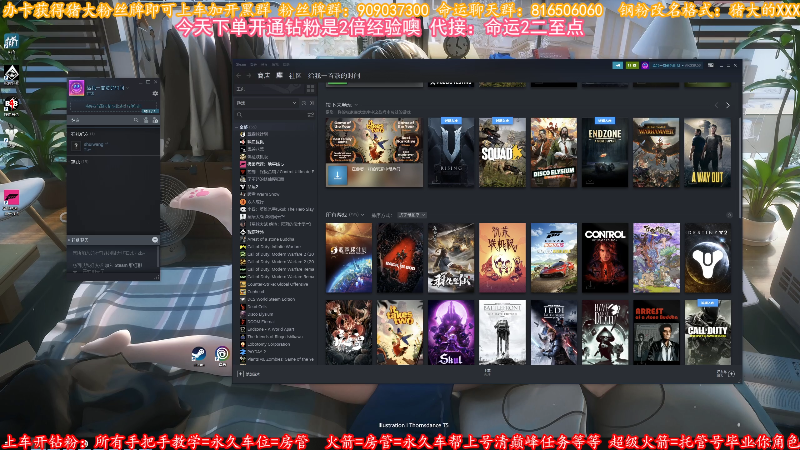Open the top desktop shortcut icon
The image size is (800, 450).
point(11,43)
